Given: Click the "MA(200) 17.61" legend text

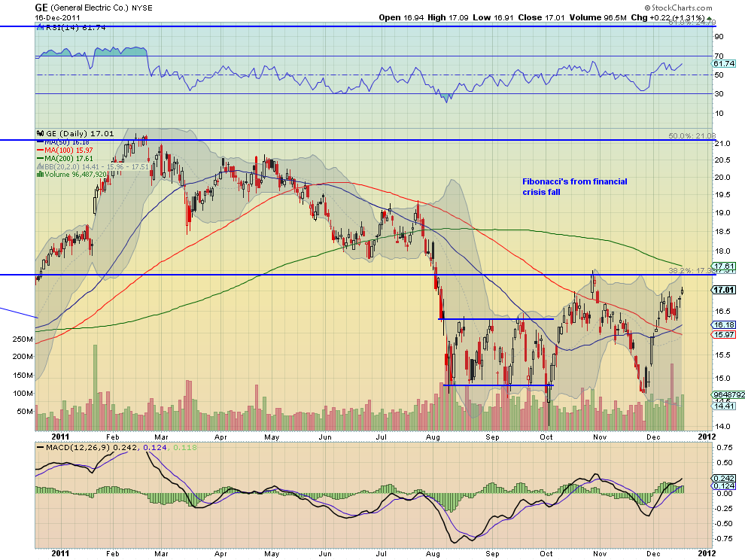Looking at the screenshot, I should point(68,158).
